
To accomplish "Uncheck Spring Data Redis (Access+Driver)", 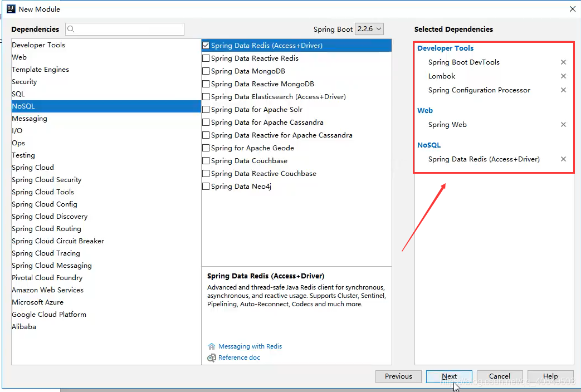I will [x=206, y=46].
